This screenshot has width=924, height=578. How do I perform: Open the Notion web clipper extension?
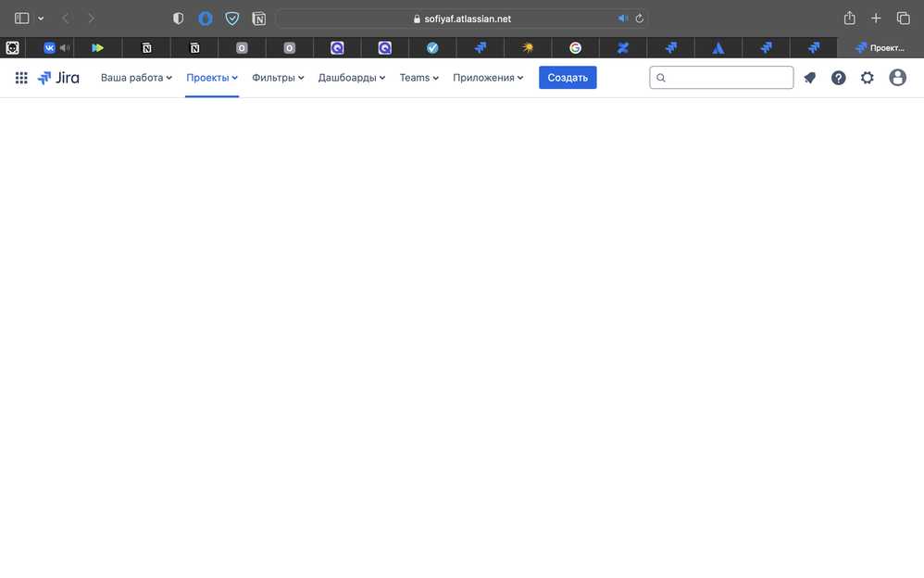(x=258, y=19)
